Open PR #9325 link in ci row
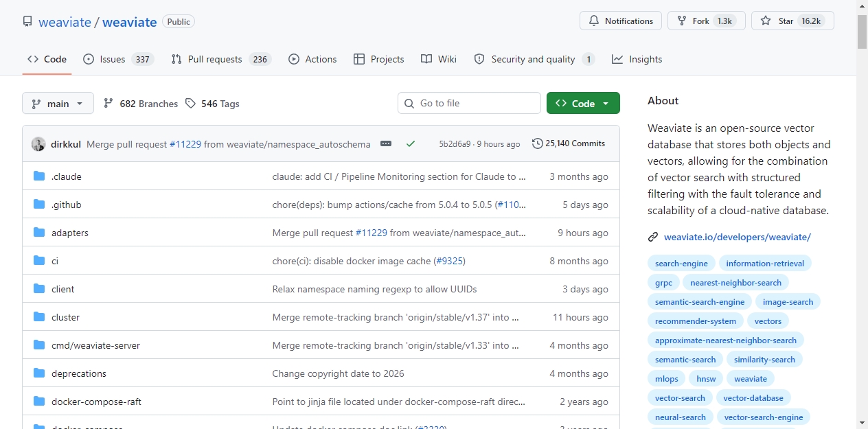The height and width of the screenshot is (429, 868). [449, 261]
